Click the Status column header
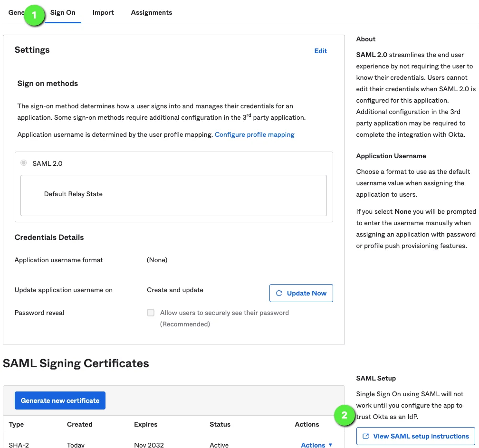479x448 pixels. tap(220, 424)
